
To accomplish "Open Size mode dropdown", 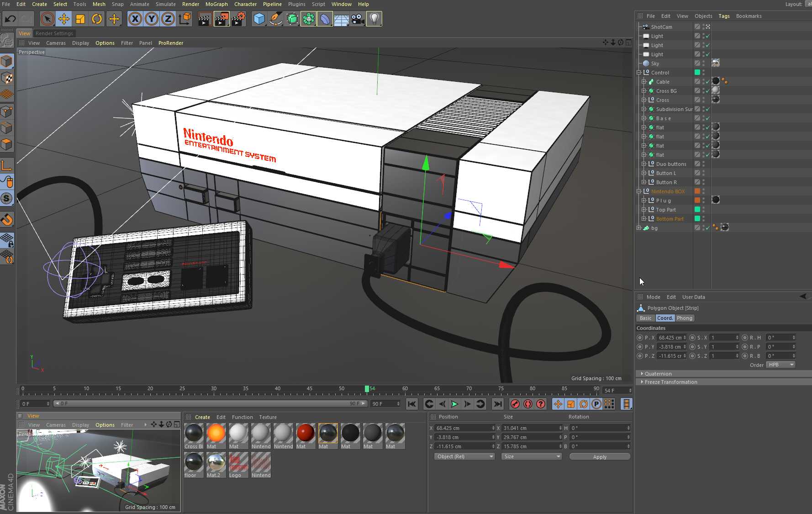I will [x=532, y=456].
